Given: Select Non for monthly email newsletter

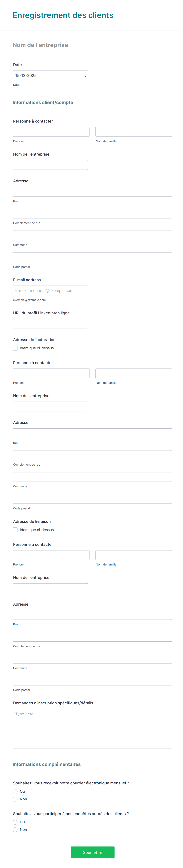Looking at the screenshot, I should 15,799.
